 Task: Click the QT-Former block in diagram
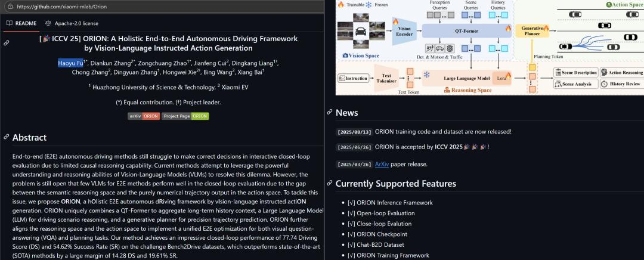coord(466,30)
